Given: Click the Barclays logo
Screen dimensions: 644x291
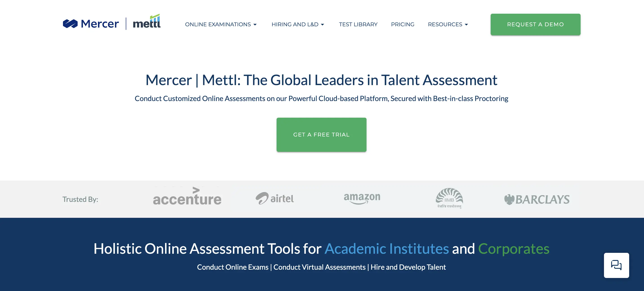Looking at the screenshot, I should pyautogui.click(x=537, y=199).
